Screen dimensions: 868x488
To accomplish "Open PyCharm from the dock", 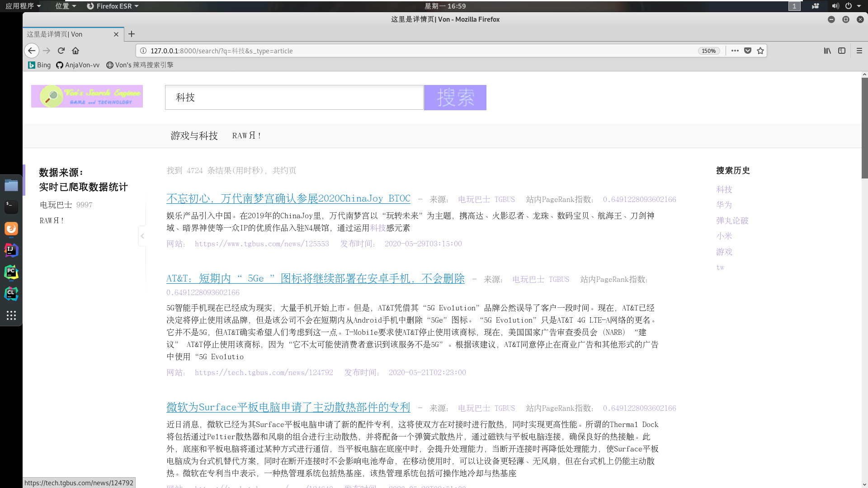I will [x=11, y=272].
